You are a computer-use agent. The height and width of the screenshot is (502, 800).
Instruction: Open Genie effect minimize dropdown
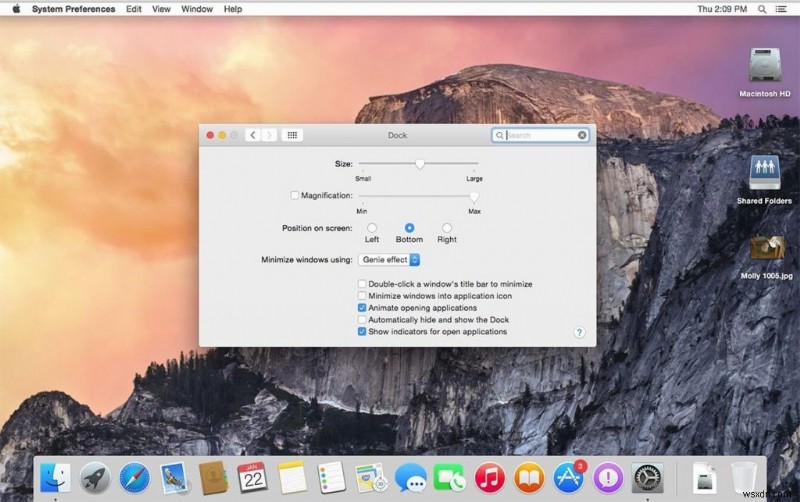[x=389, y=260]
